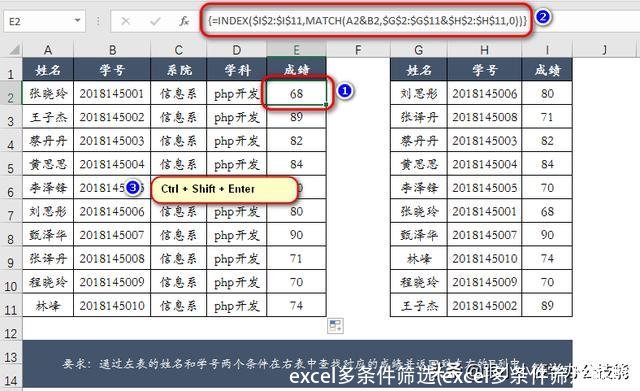Select column J header
The height and width of the screenshot is (391, 640).
tap(604, 50)
